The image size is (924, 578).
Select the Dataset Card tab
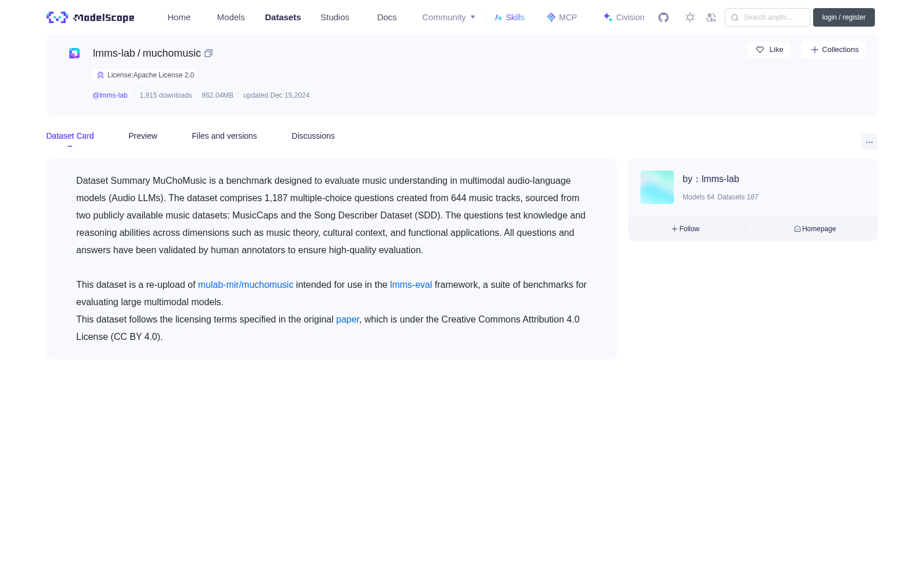[70, 136]
